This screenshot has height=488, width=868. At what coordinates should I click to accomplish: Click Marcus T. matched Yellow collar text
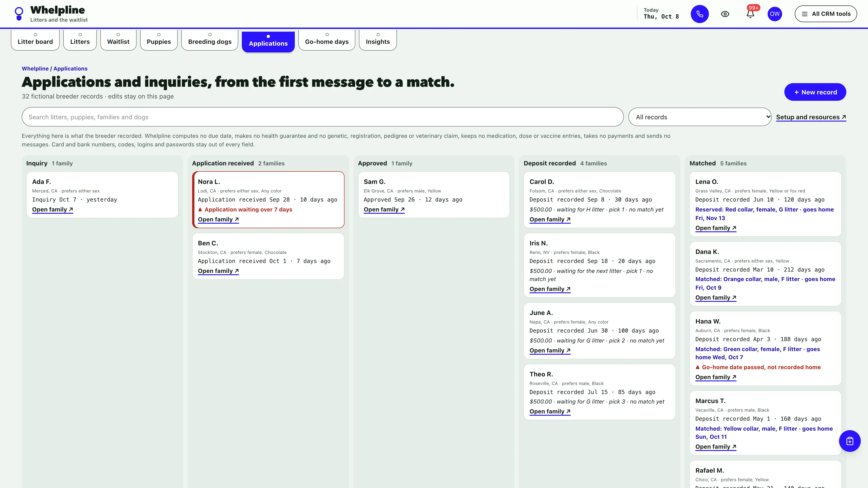click(764, 433)
